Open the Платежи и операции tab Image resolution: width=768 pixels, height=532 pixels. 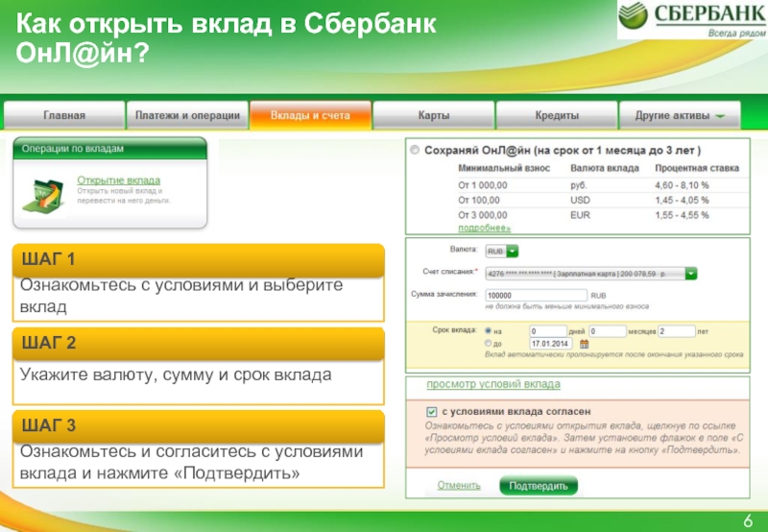pos(187,115)
